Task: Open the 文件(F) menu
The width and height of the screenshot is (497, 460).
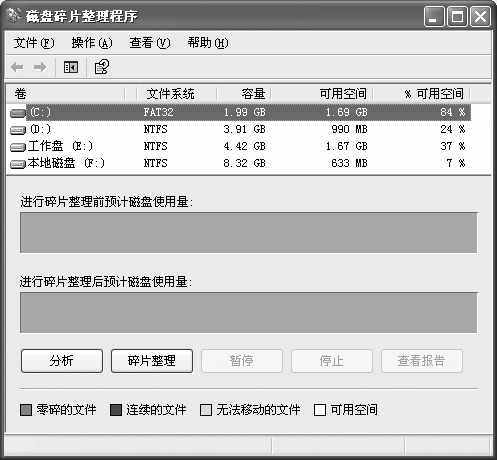Action: [x=34, y=43]
